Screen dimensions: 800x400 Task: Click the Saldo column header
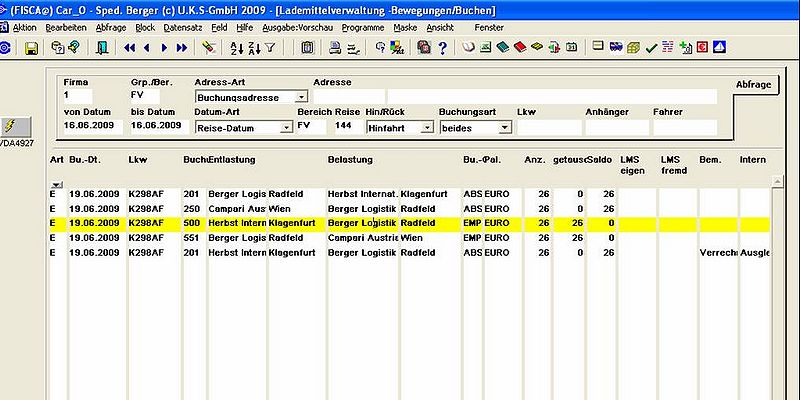coord(601,160)
